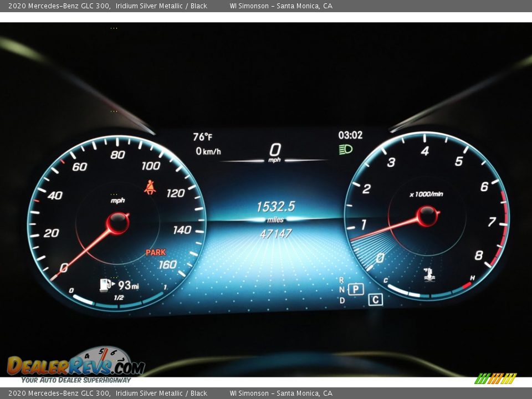
Task: Click the 1/2 fuel gauge marker
Action: (119, 298)
